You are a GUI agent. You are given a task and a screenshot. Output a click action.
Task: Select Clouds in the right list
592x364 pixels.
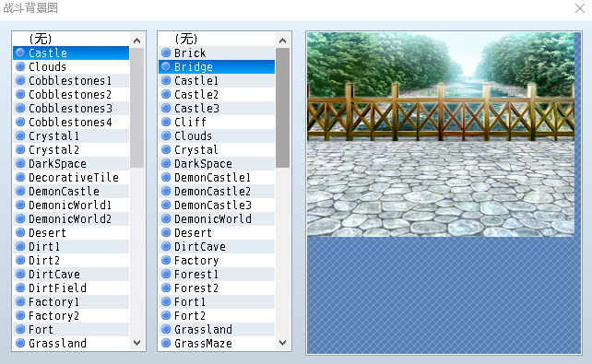pyautogui.click(x=217, y=135)
